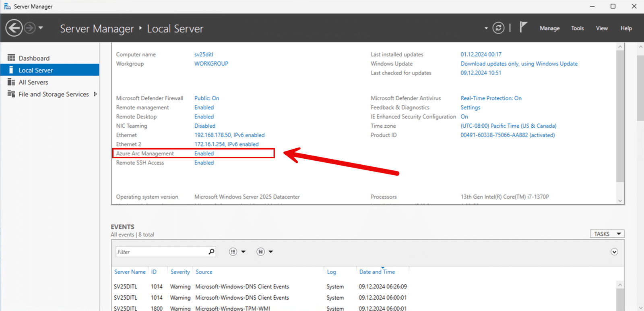The image size is (644, 311).
Task: Click last installed updates date link
Action: [x=481, y=54]
